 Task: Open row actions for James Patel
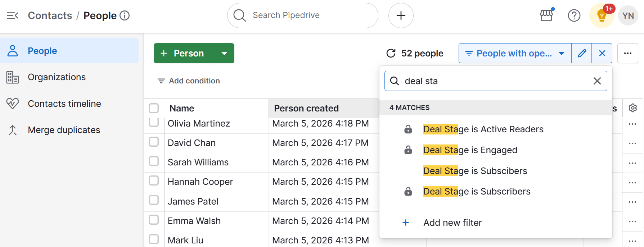click(632, 202)
